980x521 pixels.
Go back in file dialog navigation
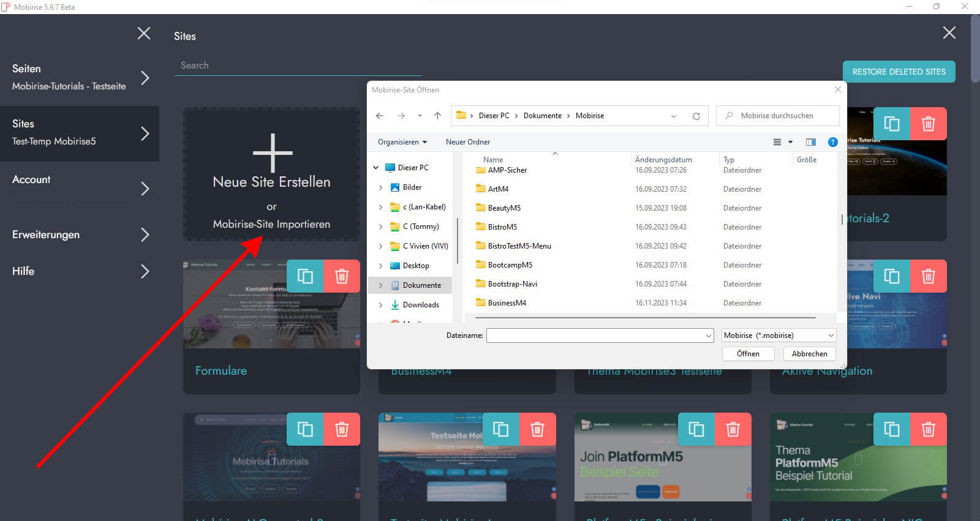(380, 116)
